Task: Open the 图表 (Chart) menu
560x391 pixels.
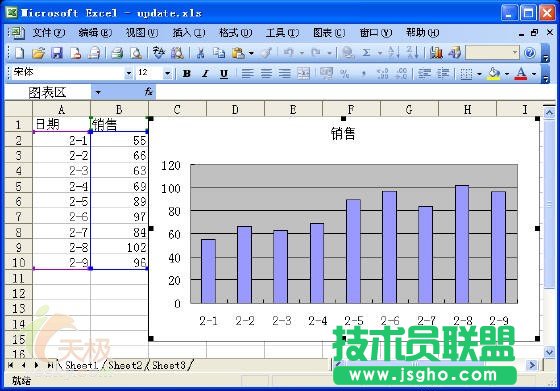Action: pyautogui.click(x=329, y=33)
